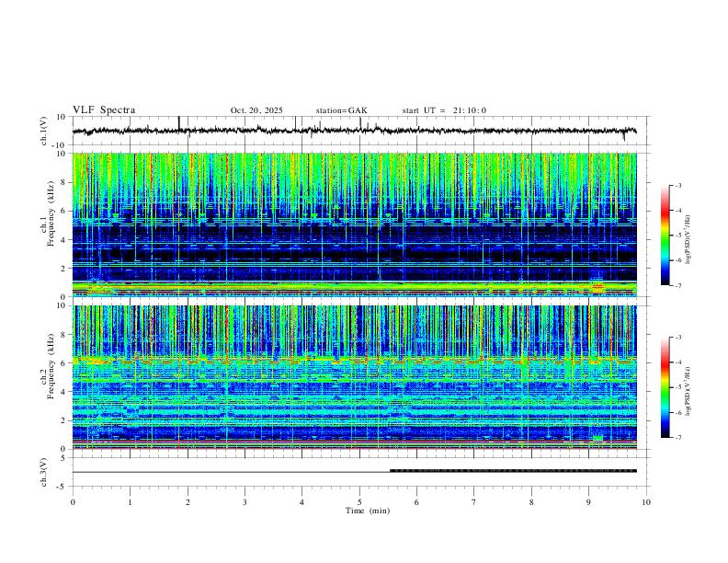The height and width of the screenshot is (563, 728).
Task: Click the ch.3 thick dotted trace segment
Action: pyautogui.click(x=513, y=471)
